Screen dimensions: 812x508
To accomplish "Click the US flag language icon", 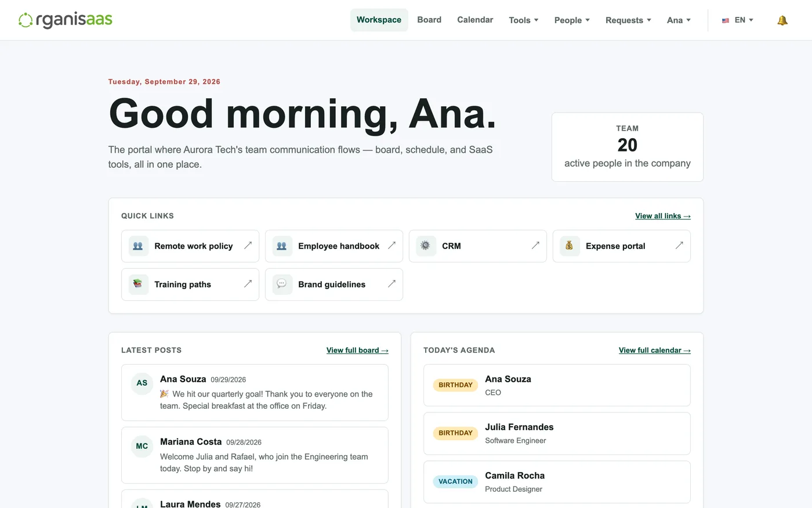I will coord(726,20).
